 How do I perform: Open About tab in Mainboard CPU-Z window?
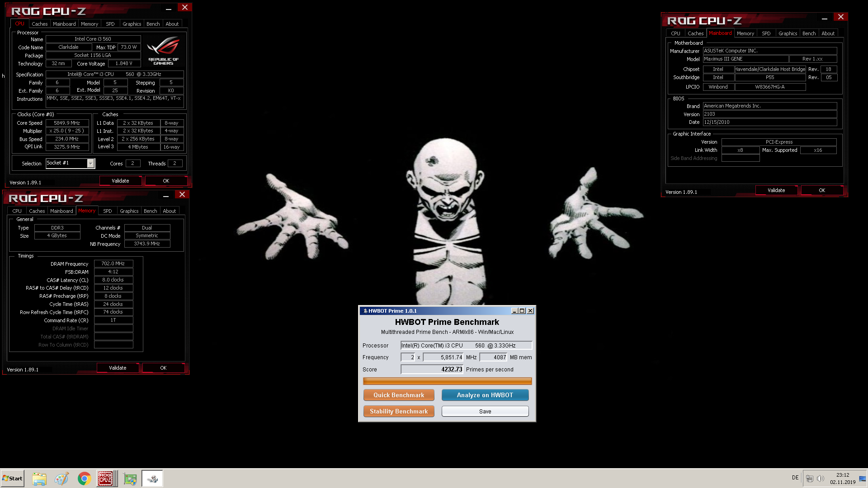coord(828,33)
